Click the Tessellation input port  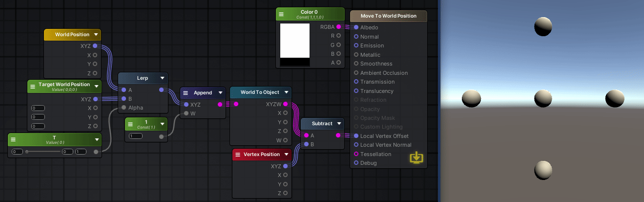(356, 154)
